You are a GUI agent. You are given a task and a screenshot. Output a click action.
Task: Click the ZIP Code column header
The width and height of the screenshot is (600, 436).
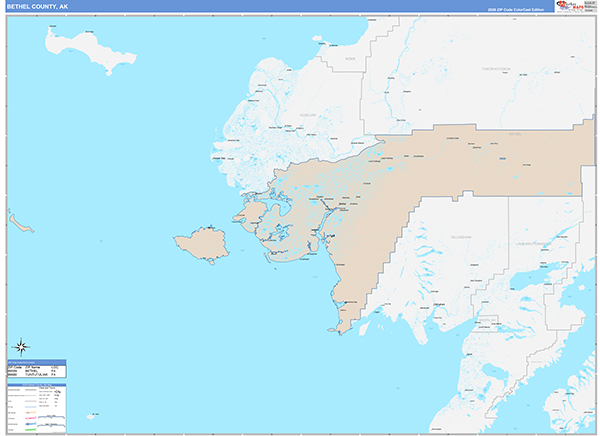pyautogui.click(x=14, y=367)
